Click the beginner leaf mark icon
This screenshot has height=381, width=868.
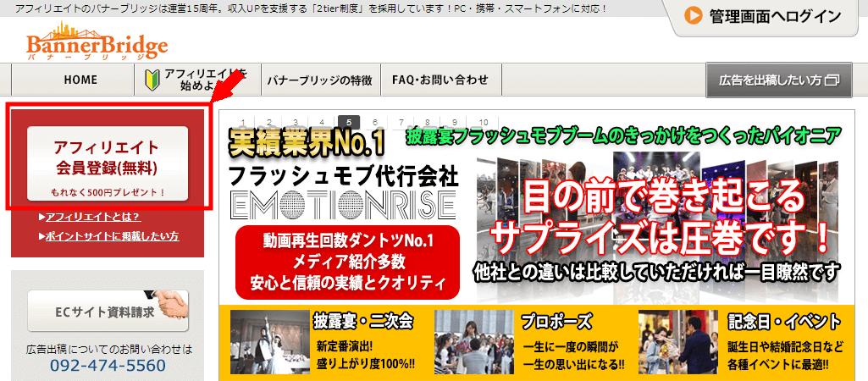pyautogui.click(x=151, y=80)
